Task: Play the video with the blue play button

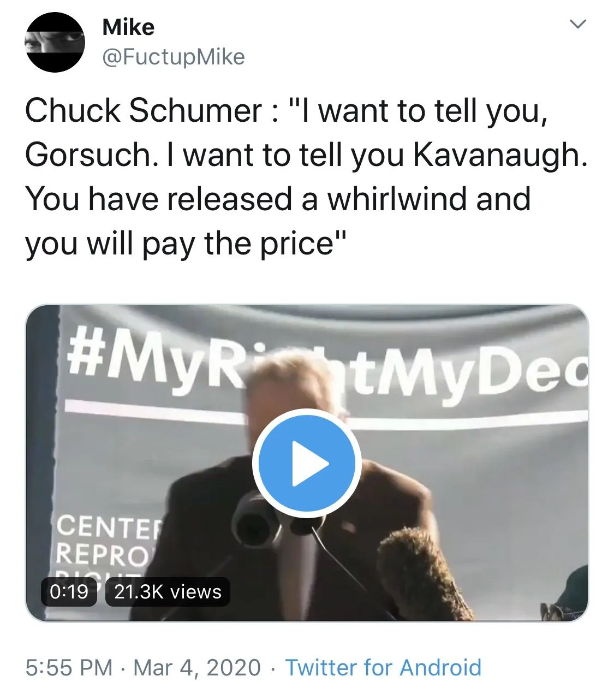Action: (x=307, y=463)
